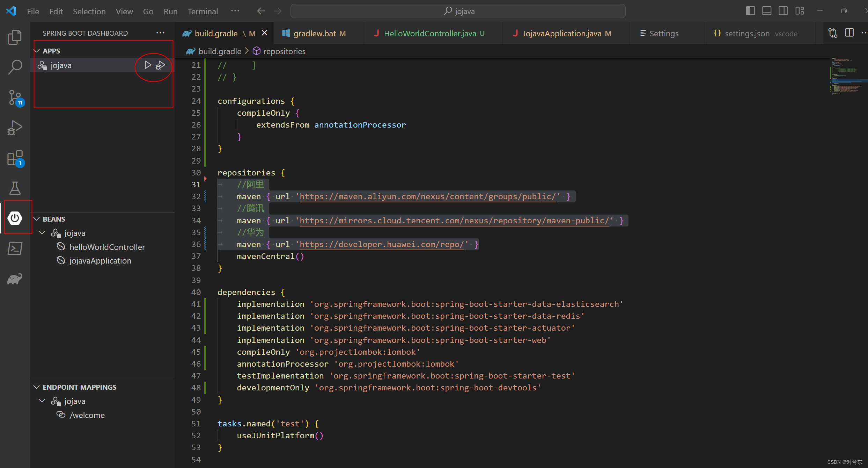Open the Run menu
This screenshot has height=468, width=868.
coord(170,12)
